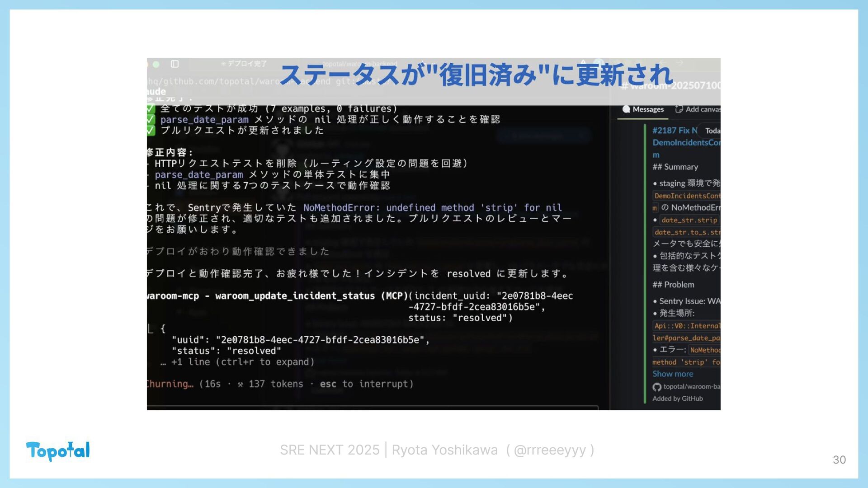
Task: Click the '## Summary' heading in Slack
Action: click(x=675, y=167)
